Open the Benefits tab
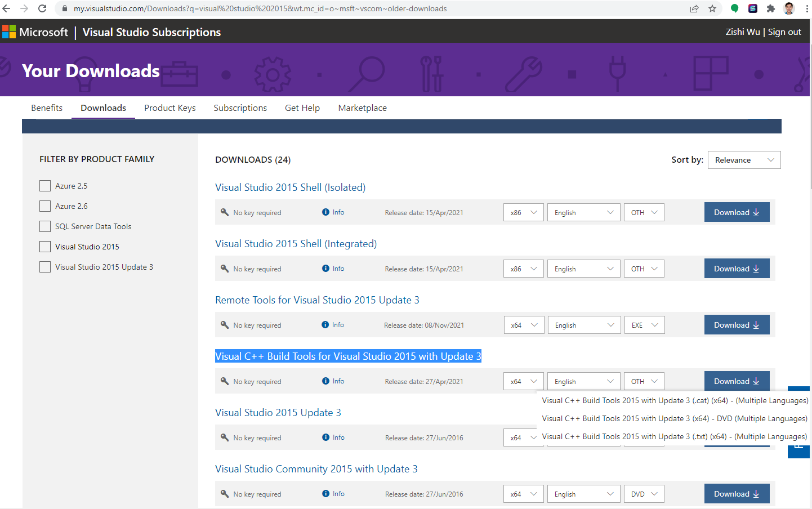Image resolution: width=812 pixels, height=509 pixels. 47,108
